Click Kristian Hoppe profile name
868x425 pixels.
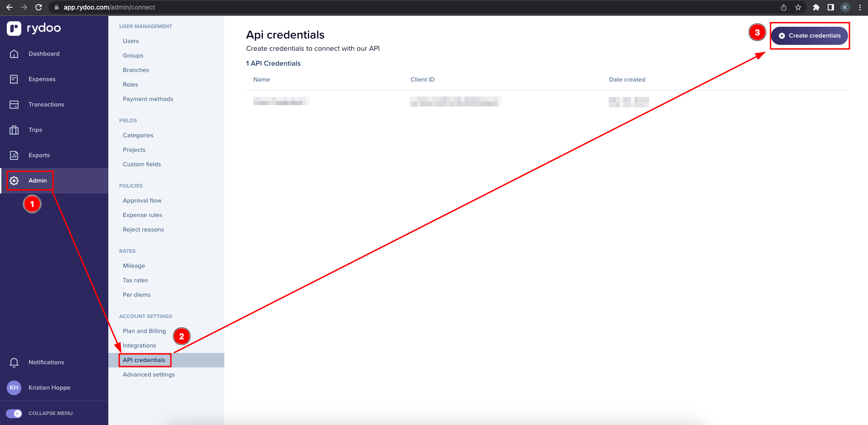pos(49,388)
